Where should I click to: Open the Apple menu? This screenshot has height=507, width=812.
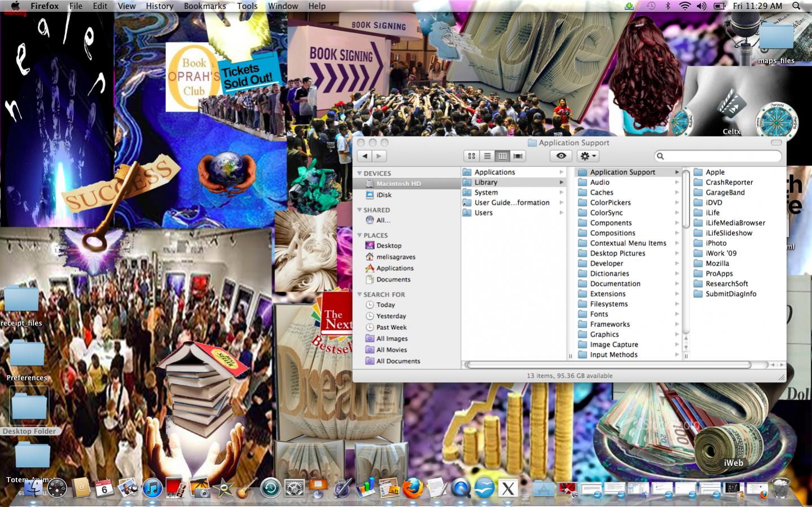pyautogui.click(x=15, y=6)
